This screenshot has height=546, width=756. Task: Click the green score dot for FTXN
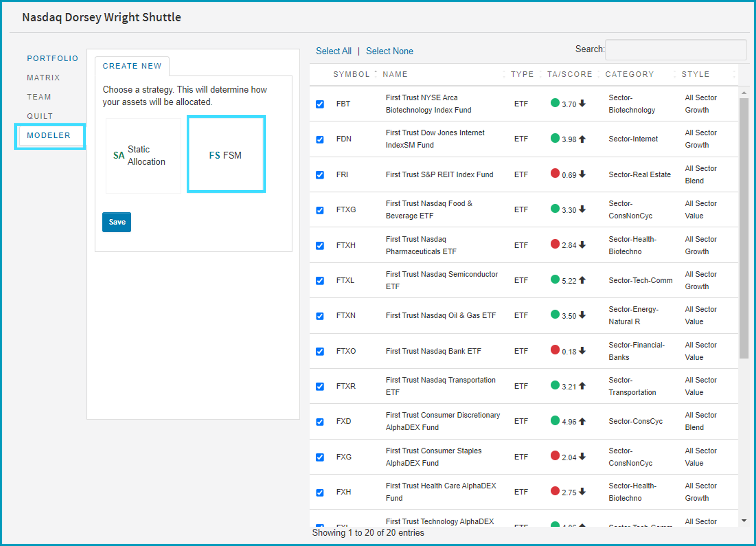[x=555, y=314]
